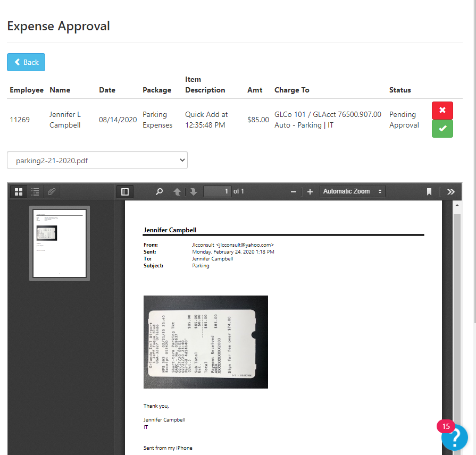This screenshot has height=455, width=476.
Task: Click the PDF scrollbar up arrow
Action: [x=457, y=205]
